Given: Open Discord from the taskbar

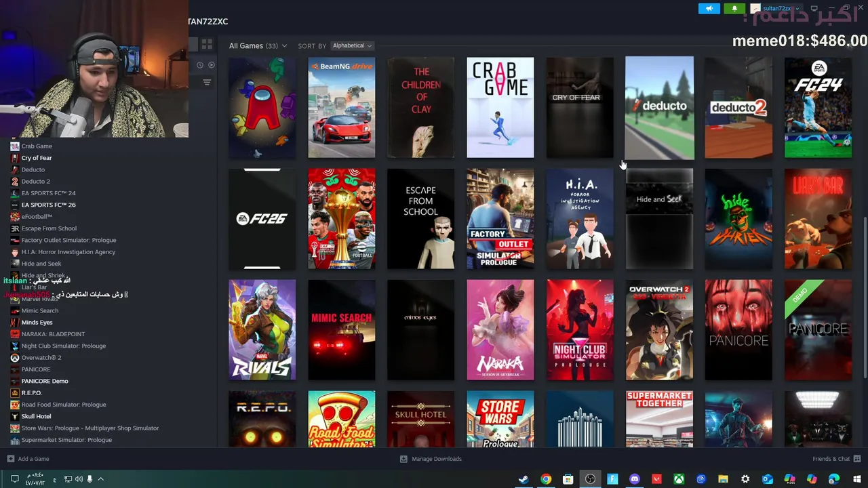Looking at the screenshot, I should (x=635, y=479).
